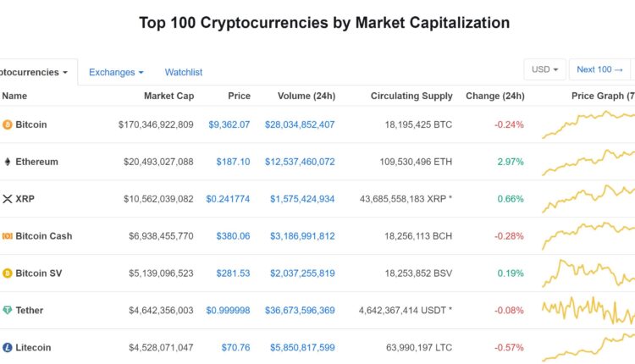The width and height of the screenshot is (635, 364).
Task: Open the Ethereum name link
Action: coord(36,162)
